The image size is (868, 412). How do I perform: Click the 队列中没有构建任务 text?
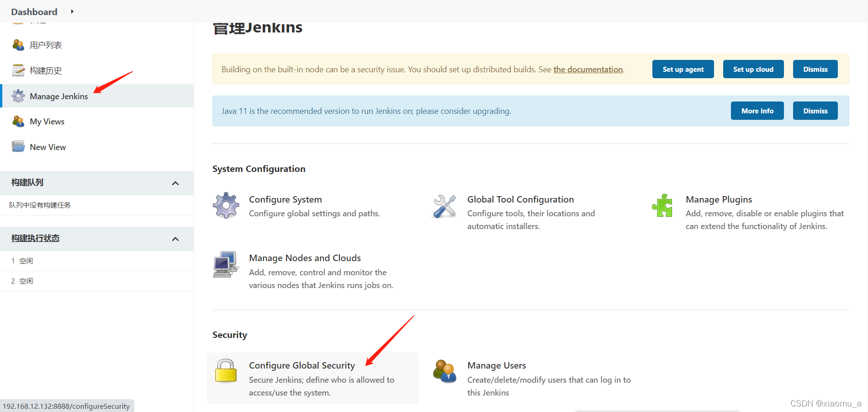pos(40,205)
